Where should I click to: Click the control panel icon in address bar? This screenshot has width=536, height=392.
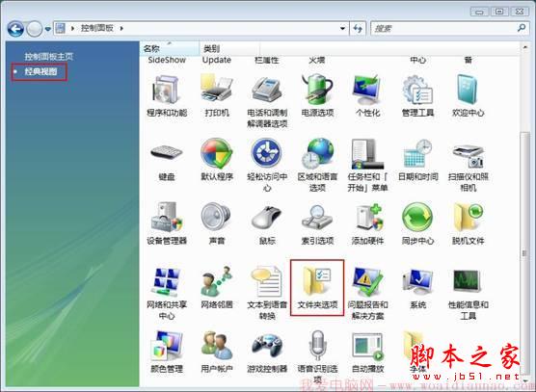[x=61, y=28]
